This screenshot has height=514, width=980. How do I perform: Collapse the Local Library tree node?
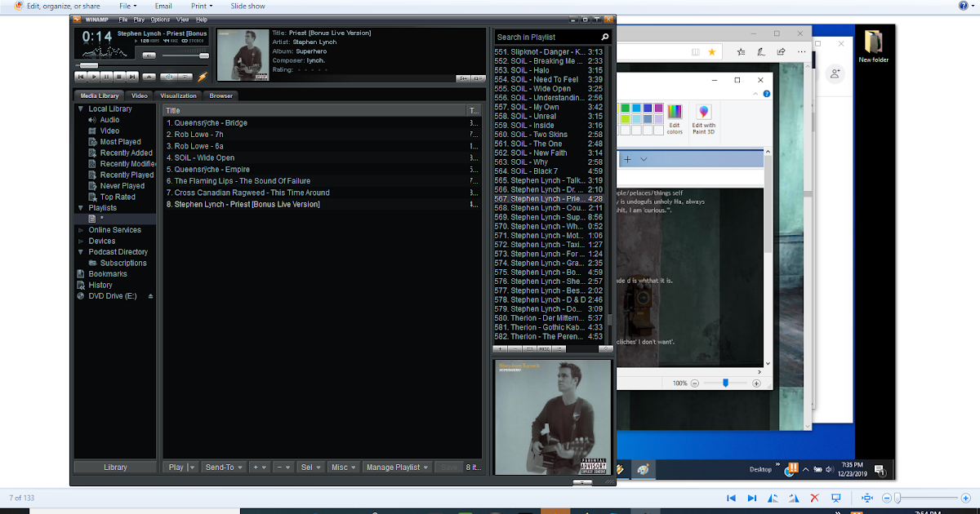pyautogui.click(x=81, y=109)
